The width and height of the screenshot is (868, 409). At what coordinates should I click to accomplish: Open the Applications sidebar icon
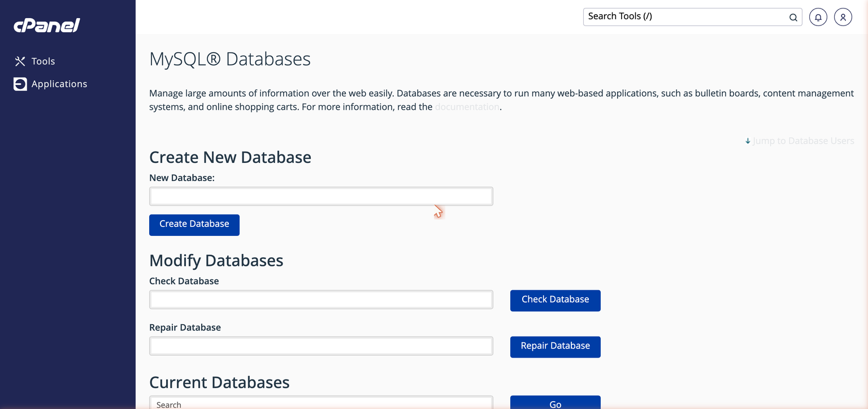point(20,84)
